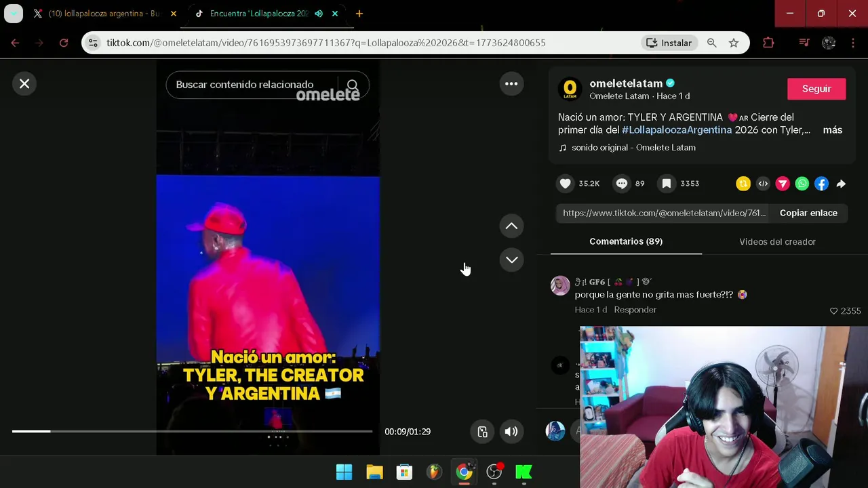Screen dimensions: 868x488
Task: Mute the video with speaker button
Action: [511, 432]
